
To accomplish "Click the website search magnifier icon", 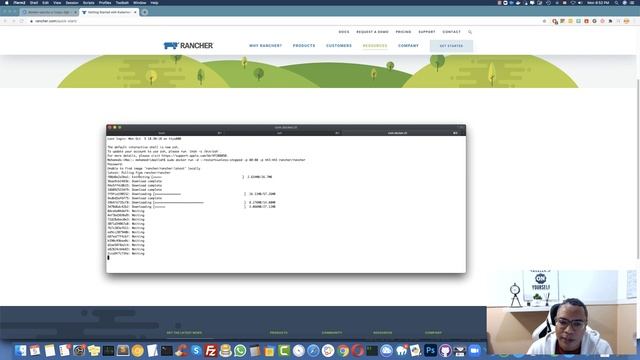I will 470,32.
